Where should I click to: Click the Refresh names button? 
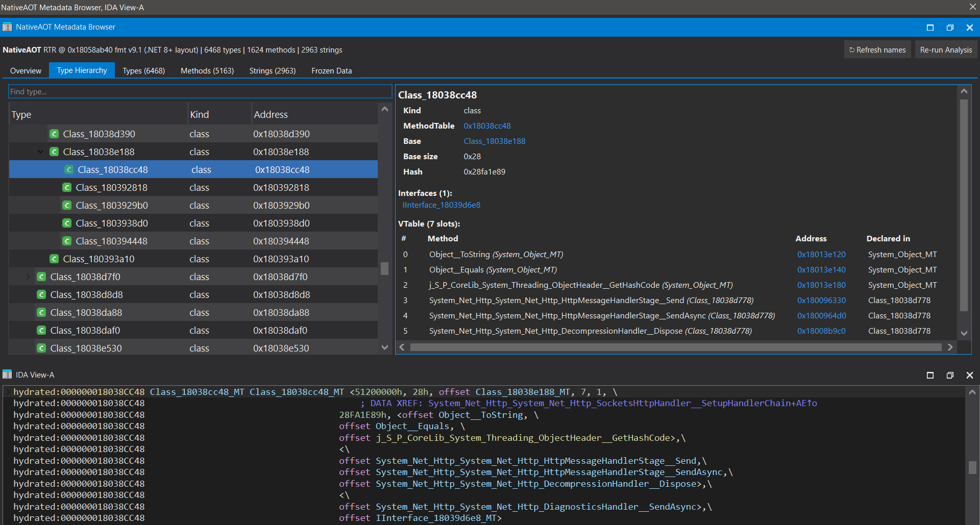tap(877, 50)
